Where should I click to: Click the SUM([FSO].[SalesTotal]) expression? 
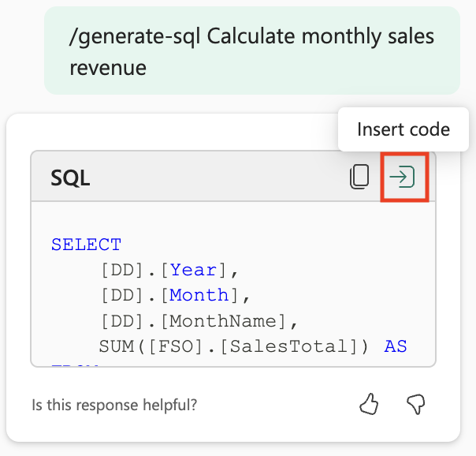pyautogui.click(x=234, y=346)
